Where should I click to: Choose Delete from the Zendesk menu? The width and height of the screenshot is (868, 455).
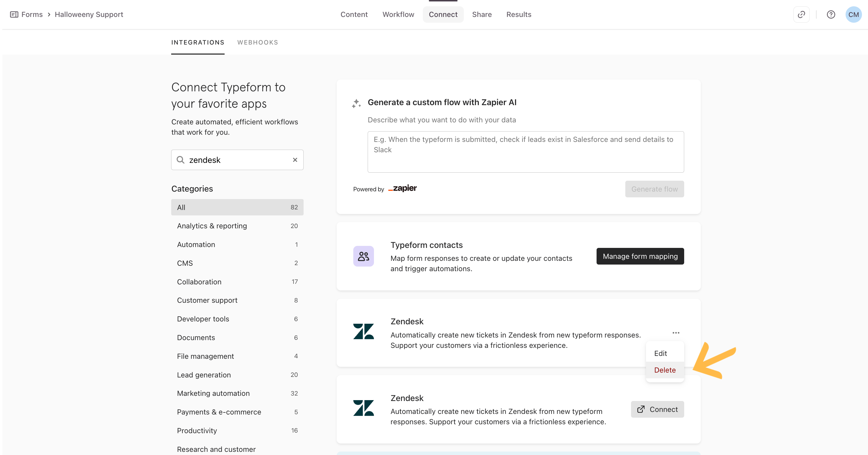664,370
